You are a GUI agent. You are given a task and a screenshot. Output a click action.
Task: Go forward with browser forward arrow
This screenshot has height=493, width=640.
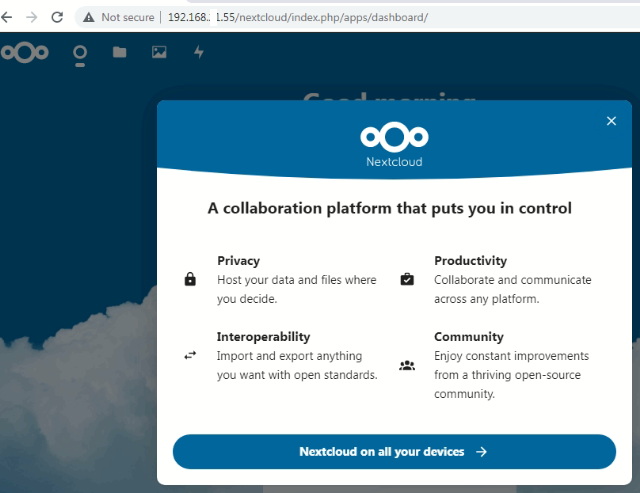[x=32, y=17]
